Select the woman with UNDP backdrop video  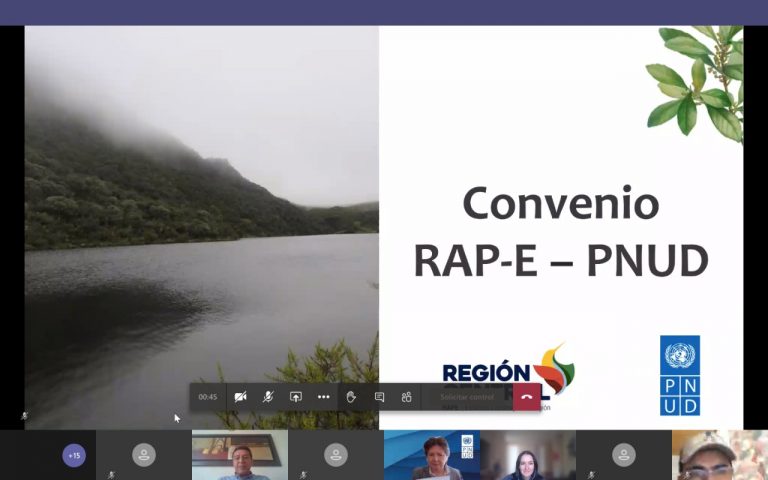click(x=432, y=456)
